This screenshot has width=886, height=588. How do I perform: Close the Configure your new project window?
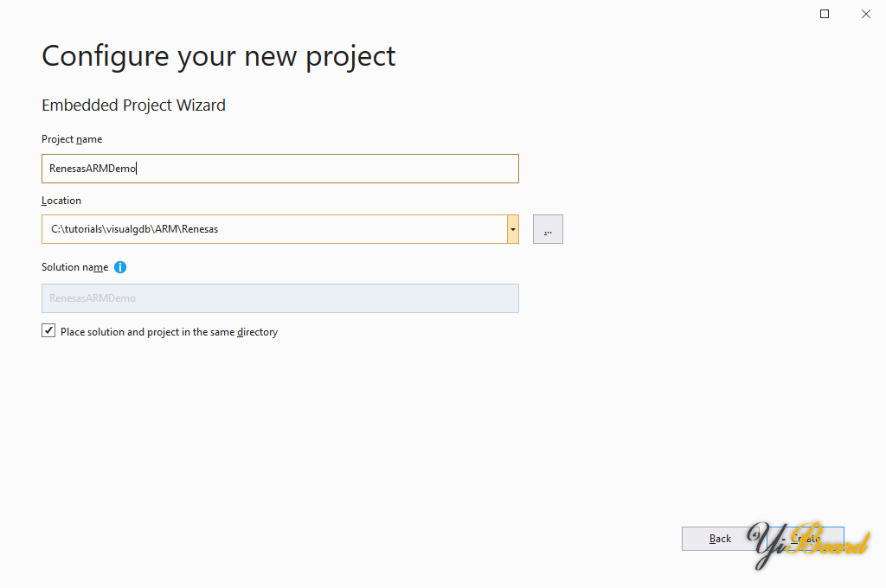coord(865,14)
